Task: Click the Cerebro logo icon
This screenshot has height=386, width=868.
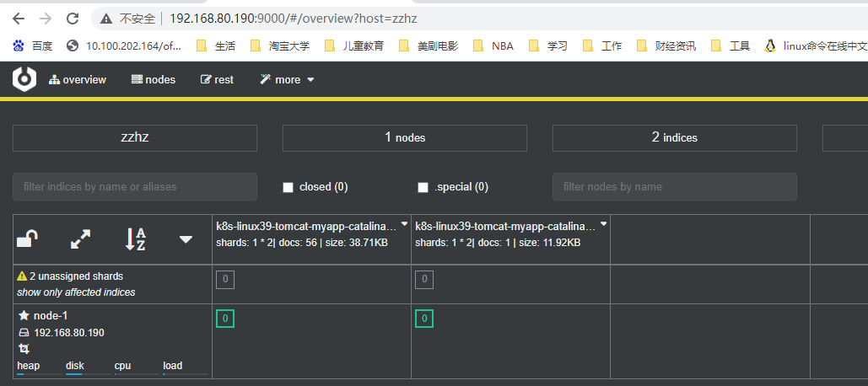Action: click(x=24, y=79)
